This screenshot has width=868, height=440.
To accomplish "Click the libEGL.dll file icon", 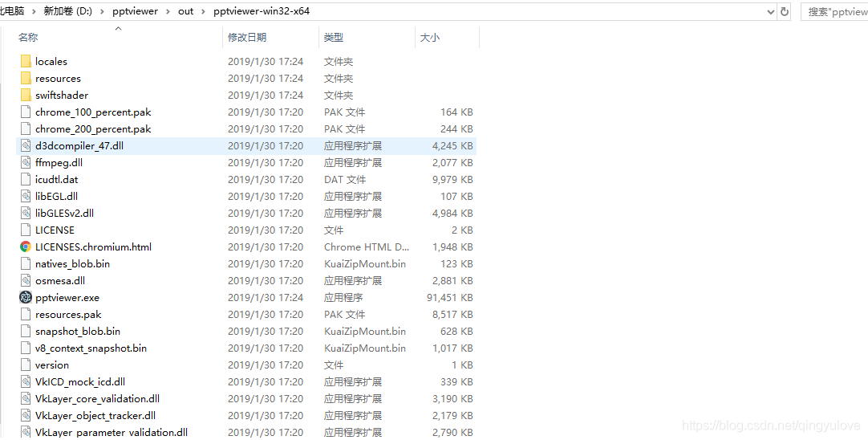I will [26, 196].
